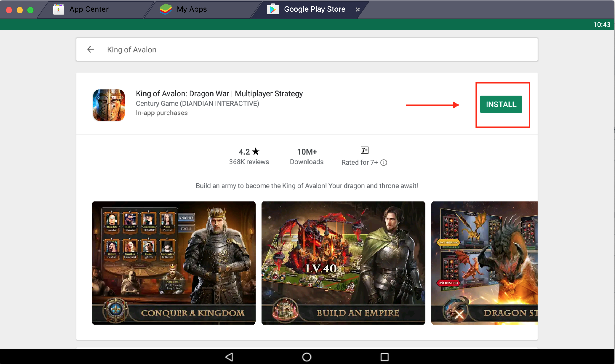Click the King of Avalon app icon
Image resolution: width=615 pixels, height=364 pixels.
pos(109,105)
